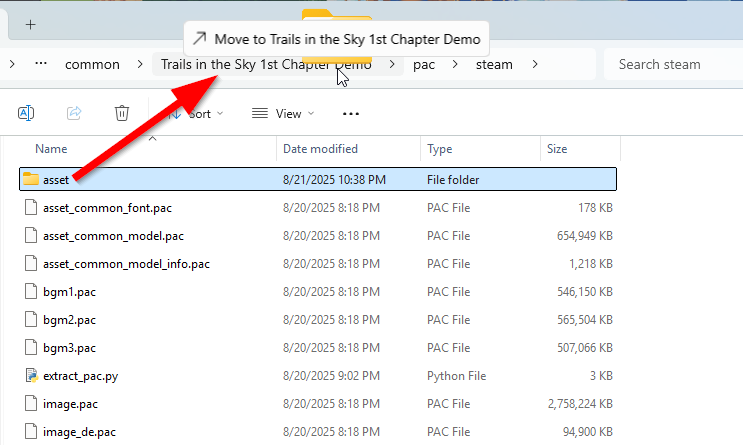743x445 pixels.
Task: Select the image.pac file name
Action: point(71,404)
